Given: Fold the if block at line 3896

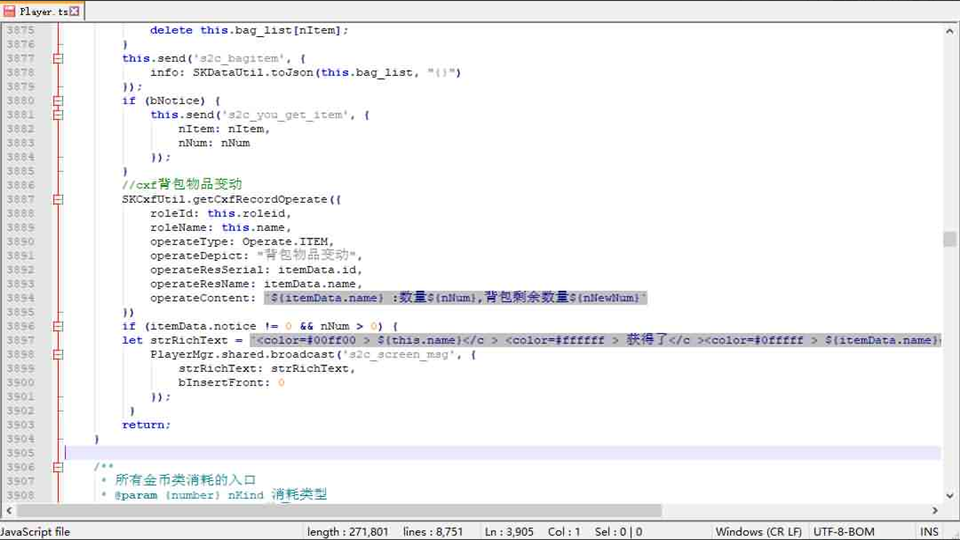Looking at the screenshot, I should (58, 326).
